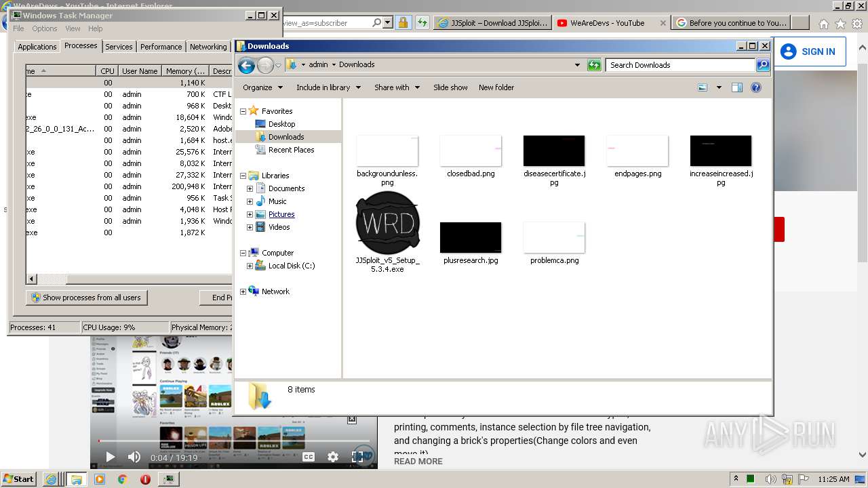Switch to the Applications tab

click(37, 47)
